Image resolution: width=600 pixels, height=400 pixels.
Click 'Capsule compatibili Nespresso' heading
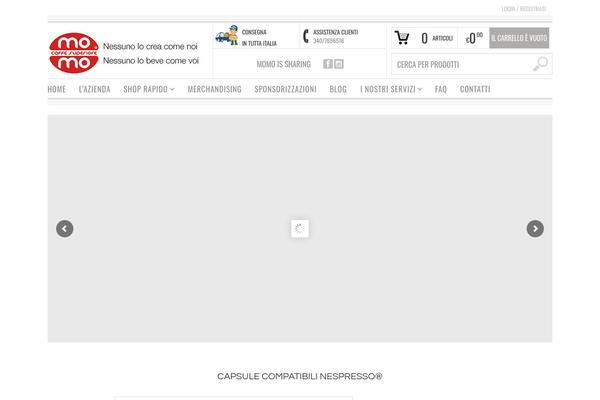(300, 376)
